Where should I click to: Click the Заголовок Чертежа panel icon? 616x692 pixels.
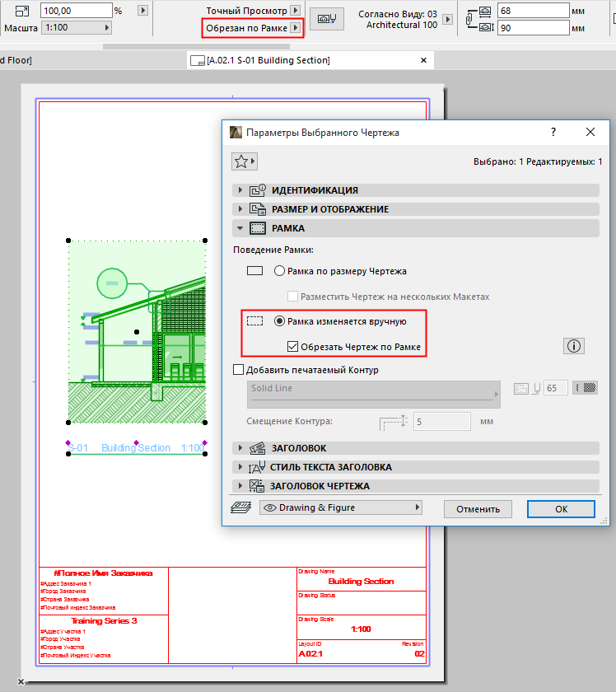[x=256, y=486]
